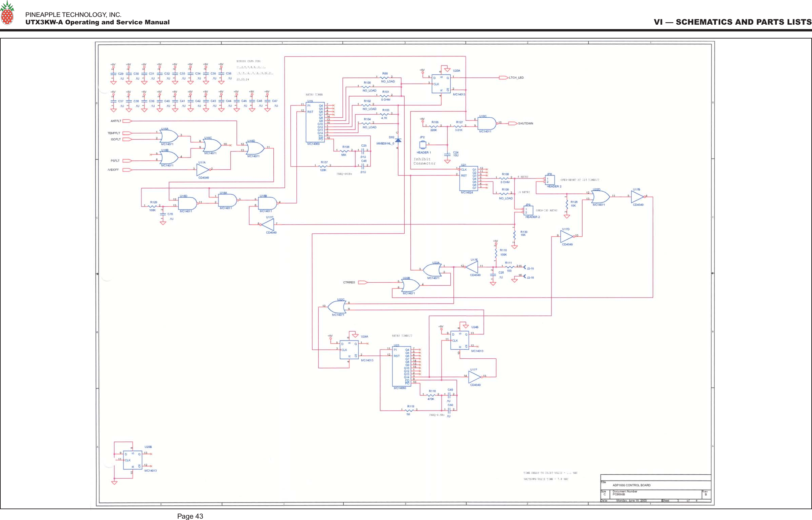Select the U24B flip-flop block
The width and height of the screenshot is (812, 520).
459,340
